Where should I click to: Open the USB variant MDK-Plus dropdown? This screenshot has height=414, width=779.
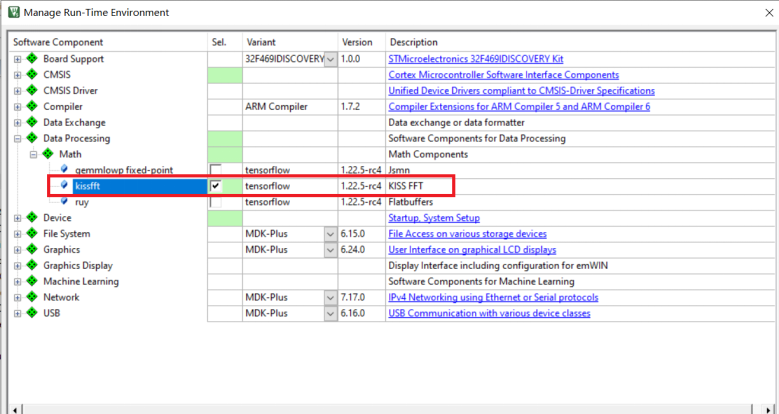[x=331, y=314]
